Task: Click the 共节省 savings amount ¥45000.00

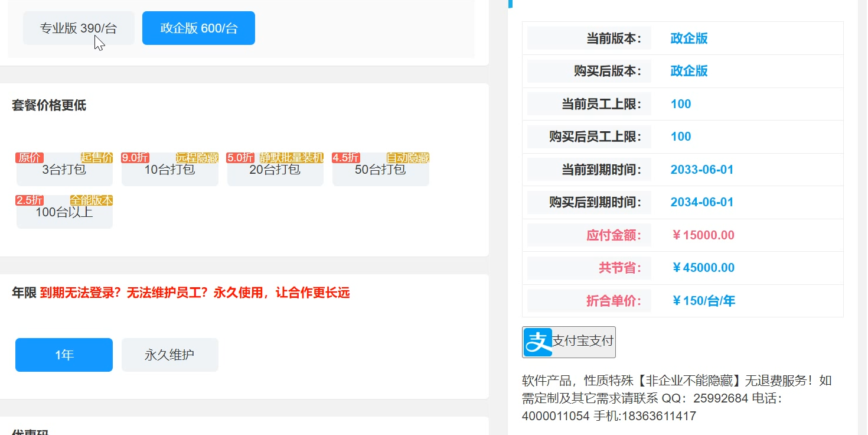Action: coord(703,267)
